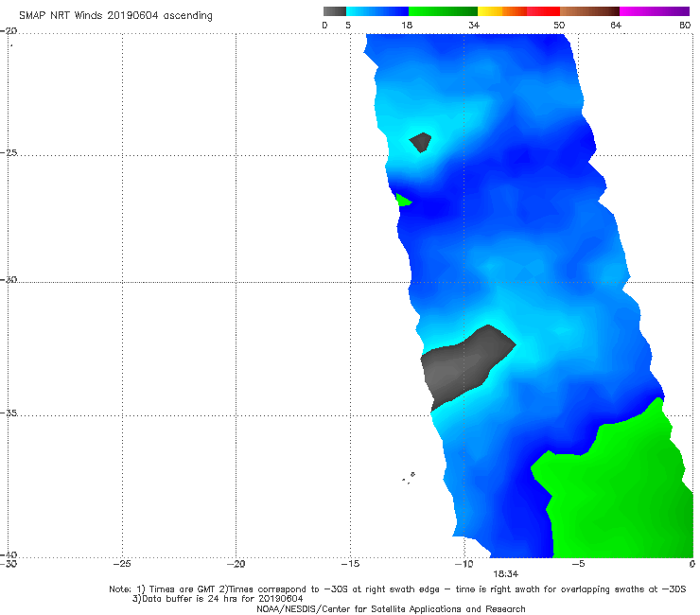Click longitude label 0 on bottom axis
Image resolution: width=700 pixels, height=615 pixels.
(692, 564)
